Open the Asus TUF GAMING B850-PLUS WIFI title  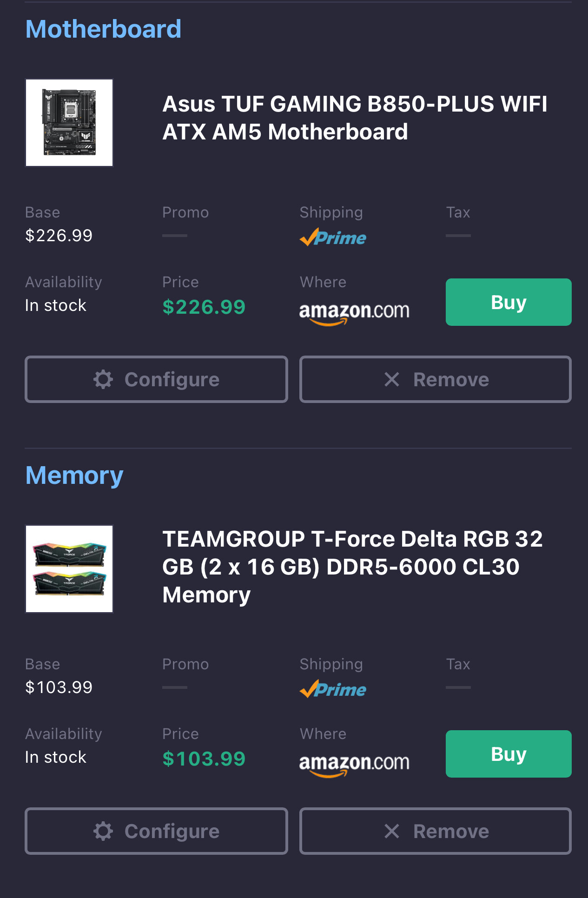point(355,118)
